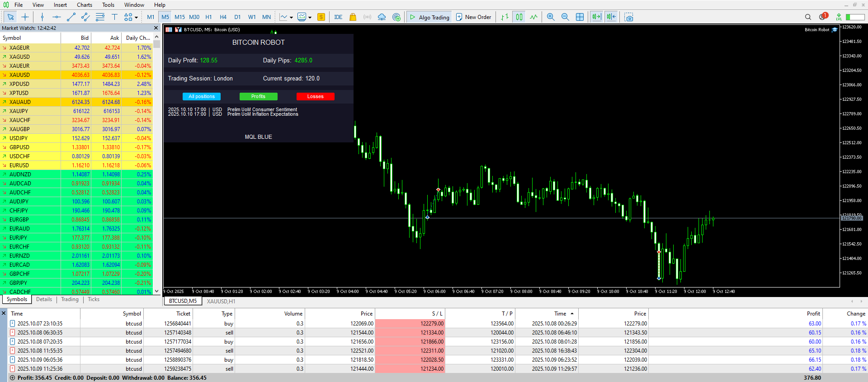Screen dimensions: 868x382
Task: Click the green LVL indicator icon
Action: pyautogui.click(x=839, y=17)
